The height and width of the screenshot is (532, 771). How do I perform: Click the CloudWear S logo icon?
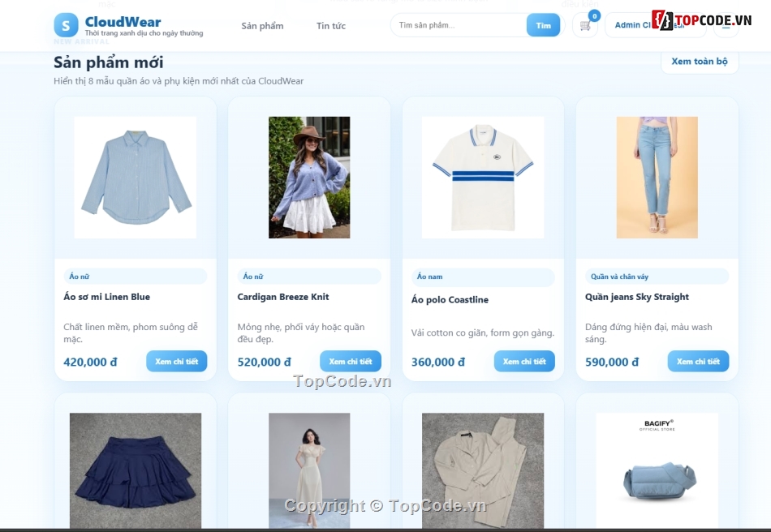66,25
